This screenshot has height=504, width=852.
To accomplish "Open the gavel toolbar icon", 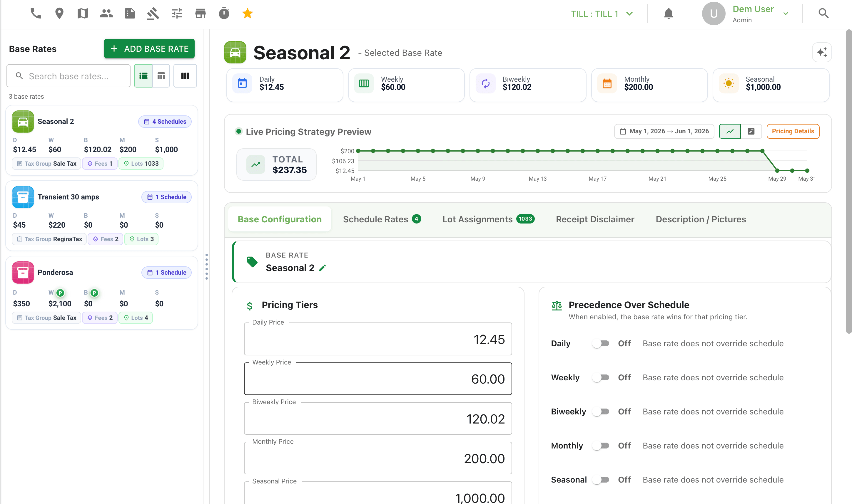I will click(153, 14).
